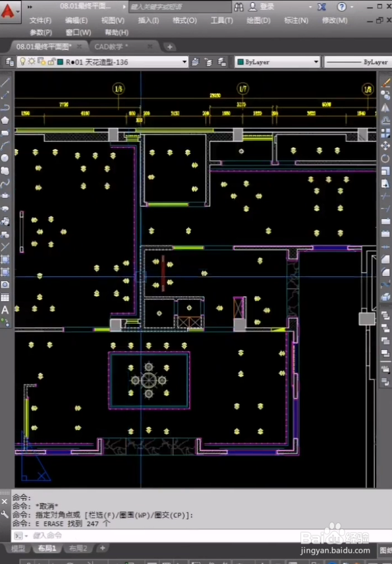Expand the AutoCAD application menu
The width and height of the screenshot is (392, 564).
(10, 11)
